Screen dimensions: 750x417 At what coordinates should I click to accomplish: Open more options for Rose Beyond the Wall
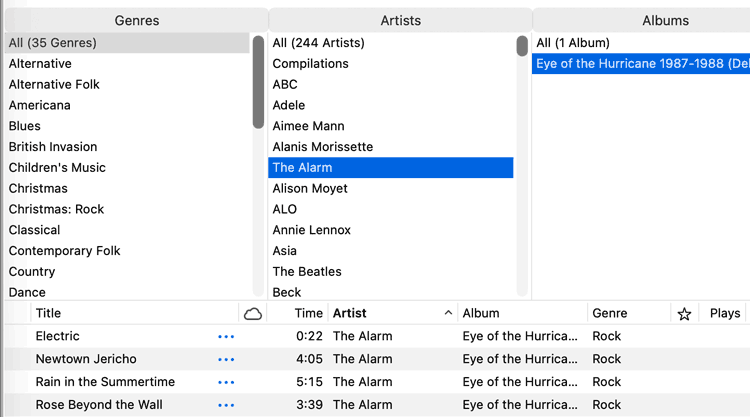[x=226, y=406]
